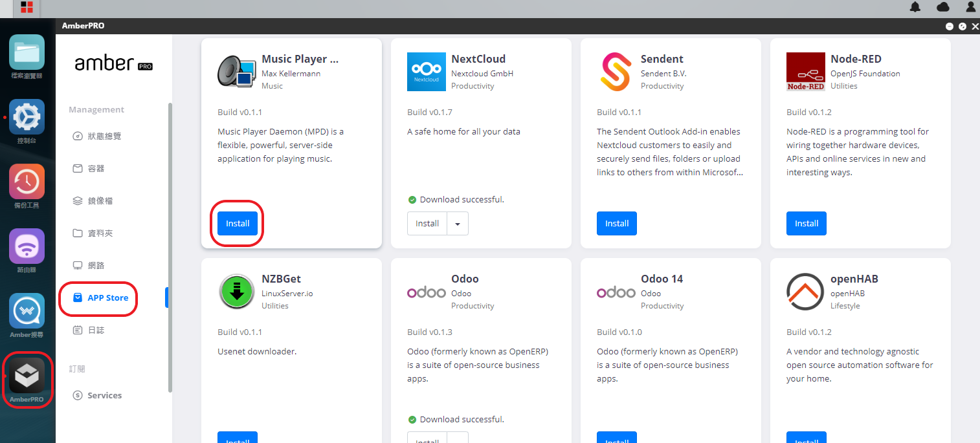
Task: Click 'LinuxServer.io' publisher text
Action: click(287, 294)
